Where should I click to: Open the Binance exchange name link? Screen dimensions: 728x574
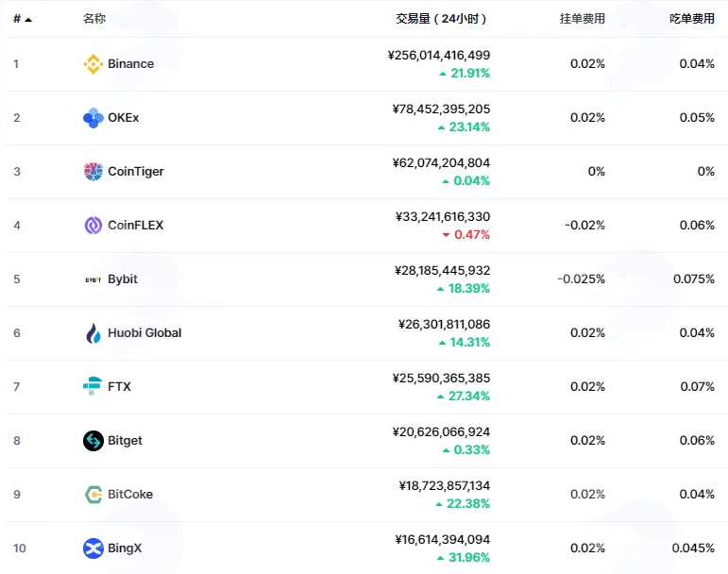point(131,64)
